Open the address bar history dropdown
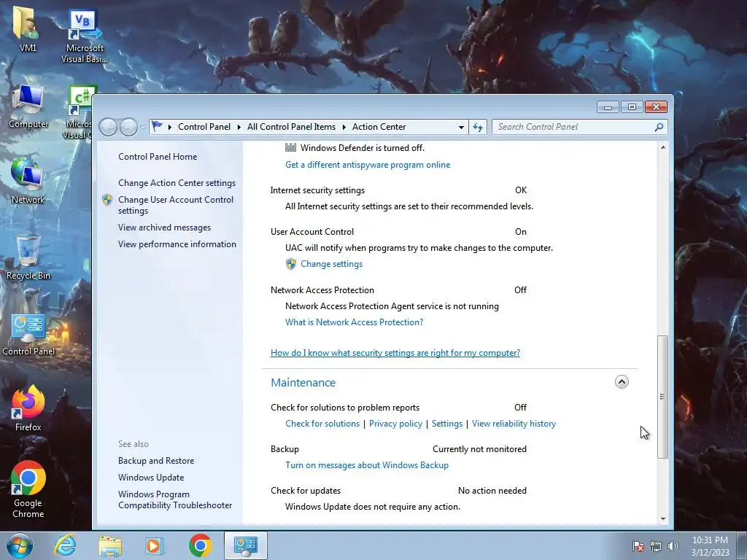Screen dimensions: 747x560 [461, 127]
